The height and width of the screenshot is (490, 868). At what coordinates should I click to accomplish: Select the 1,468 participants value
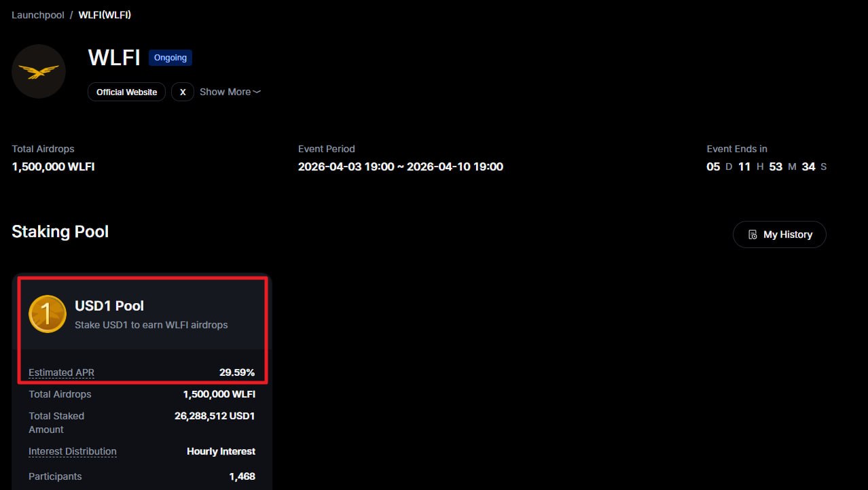click(242, 476)
